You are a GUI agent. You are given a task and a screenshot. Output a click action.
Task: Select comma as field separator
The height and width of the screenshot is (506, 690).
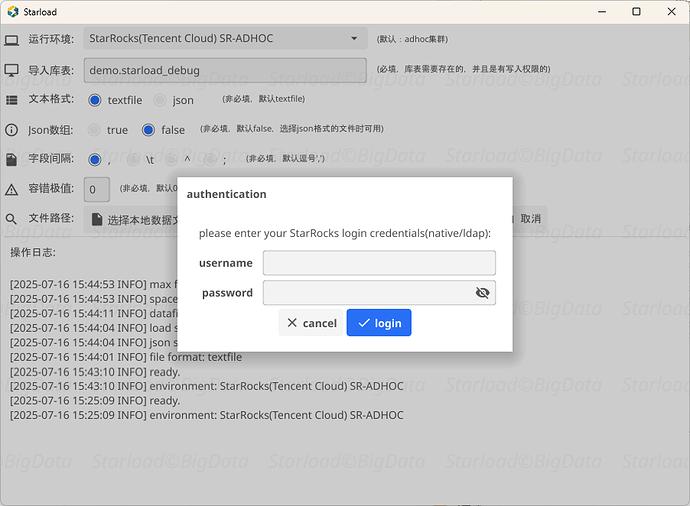[95, 159]
